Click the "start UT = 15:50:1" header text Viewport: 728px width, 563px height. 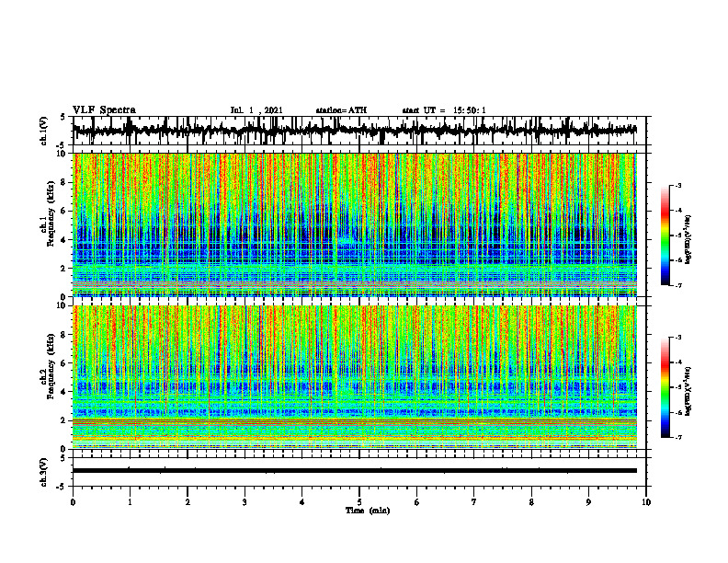pos(444,110)
